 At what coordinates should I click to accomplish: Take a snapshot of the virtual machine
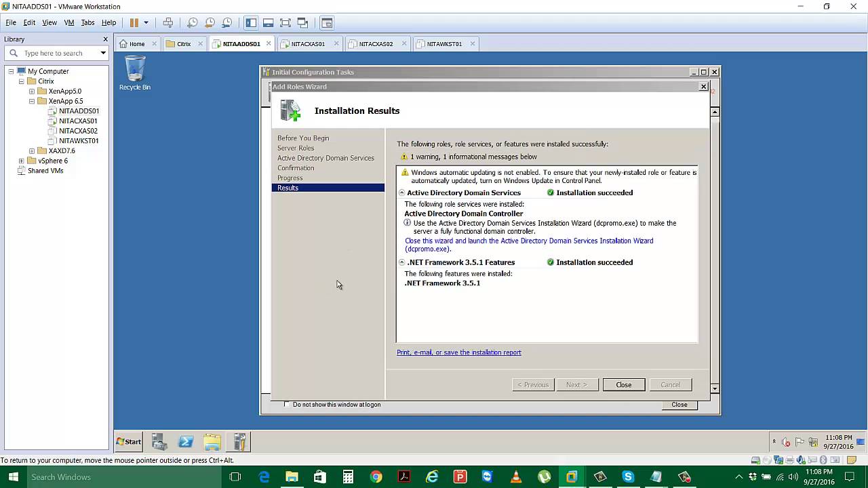pyautogui.click(x=193, y=22)
